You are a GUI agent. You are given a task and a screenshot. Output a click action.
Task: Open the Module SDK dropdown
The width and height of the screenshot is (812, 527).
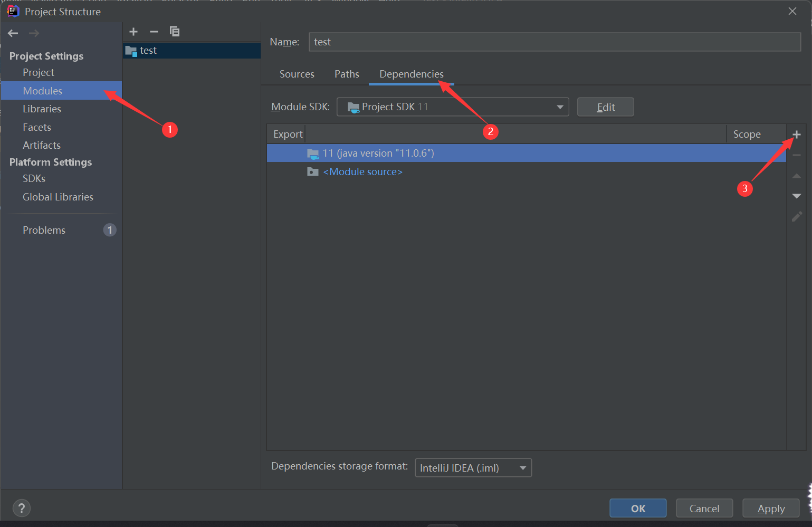(x=453, y=107)
